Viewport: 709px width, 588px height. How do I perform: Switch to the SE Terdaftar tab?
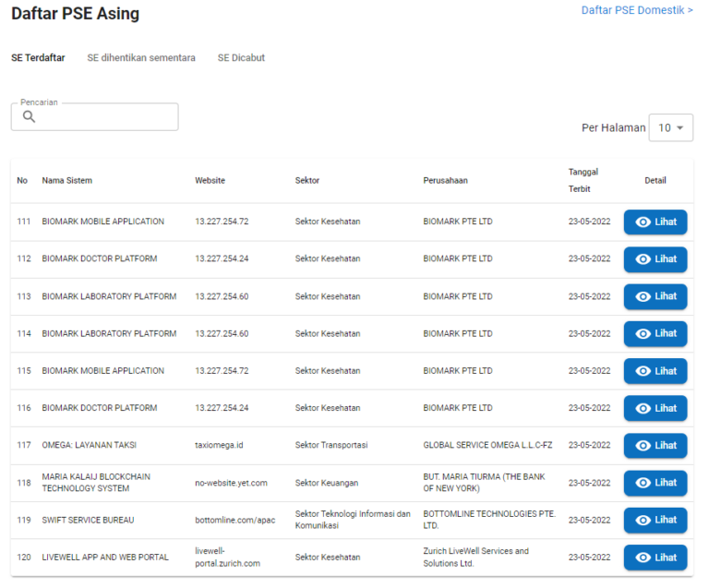tap(38, 57)
